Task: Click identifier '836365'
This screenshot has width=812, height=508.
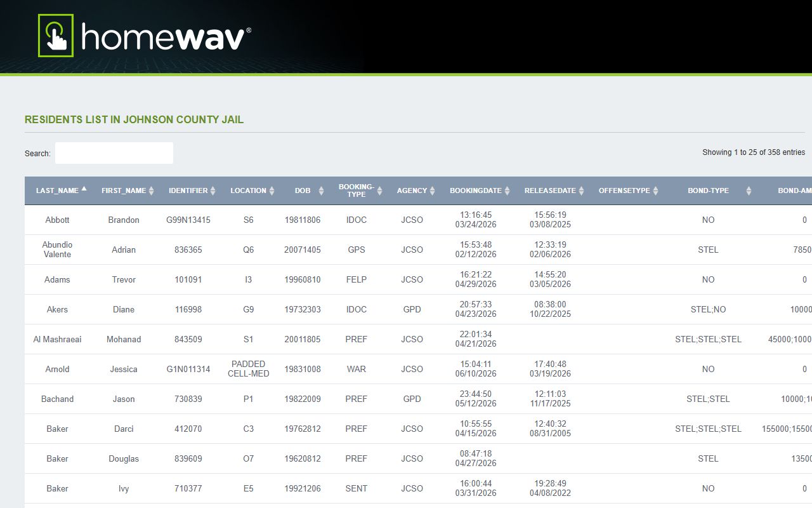Action: pyautogui.click(x=188, y=250)
